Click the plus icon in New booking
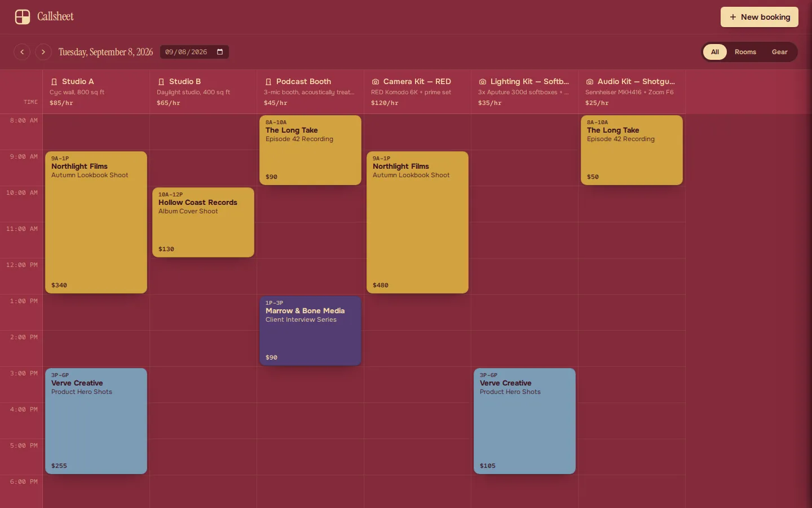Screen dimensions: 812x508 tap(733, 17)
